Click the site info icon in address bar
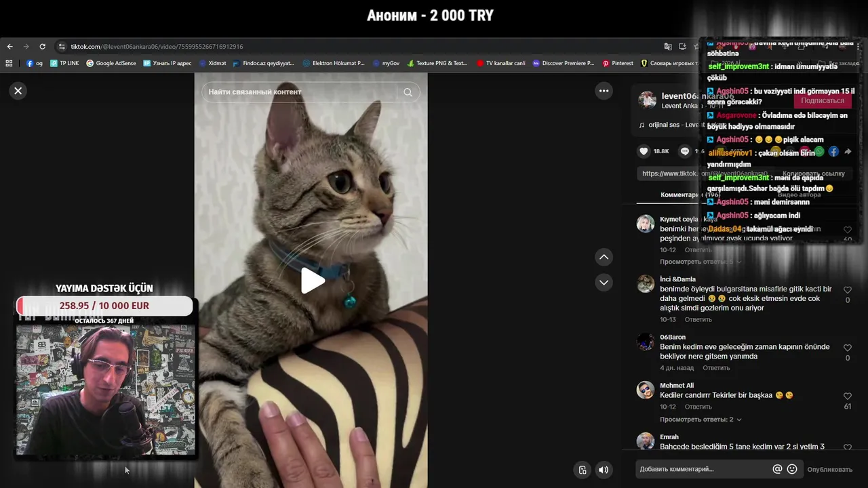Screen dimensions: 868x488 click(62, 47)
